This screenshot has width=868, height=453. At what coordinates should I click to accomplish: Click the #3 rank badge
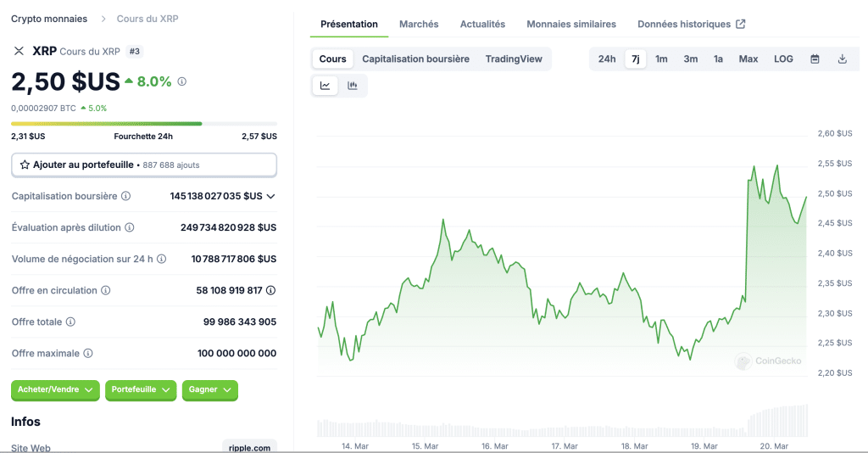pos(135,52)
